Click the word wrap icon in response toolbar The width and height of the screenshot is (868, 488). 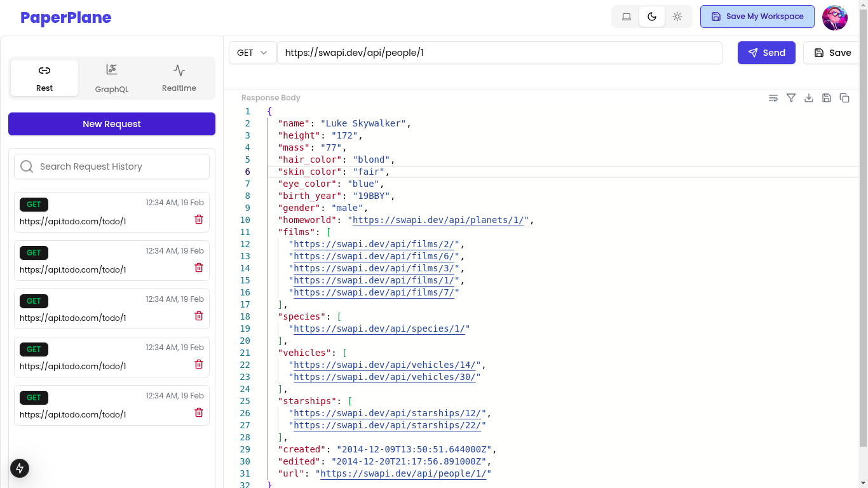(773, 98)
